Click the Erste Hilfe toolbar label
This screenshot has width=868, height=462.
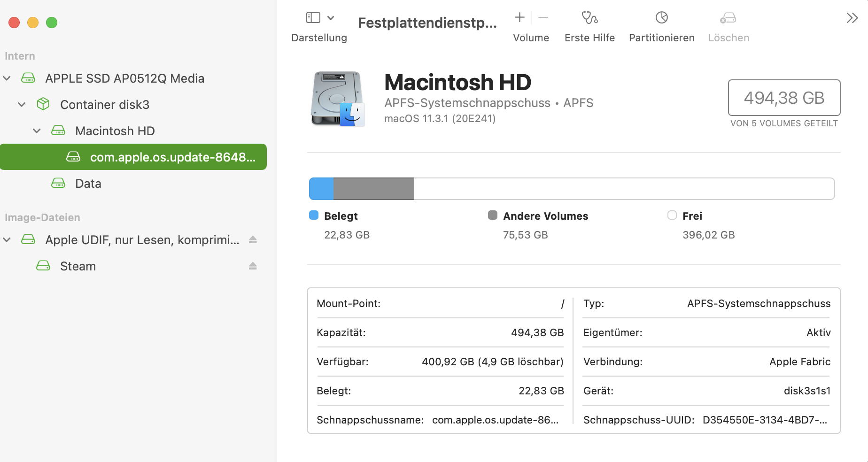pos(590,38)
